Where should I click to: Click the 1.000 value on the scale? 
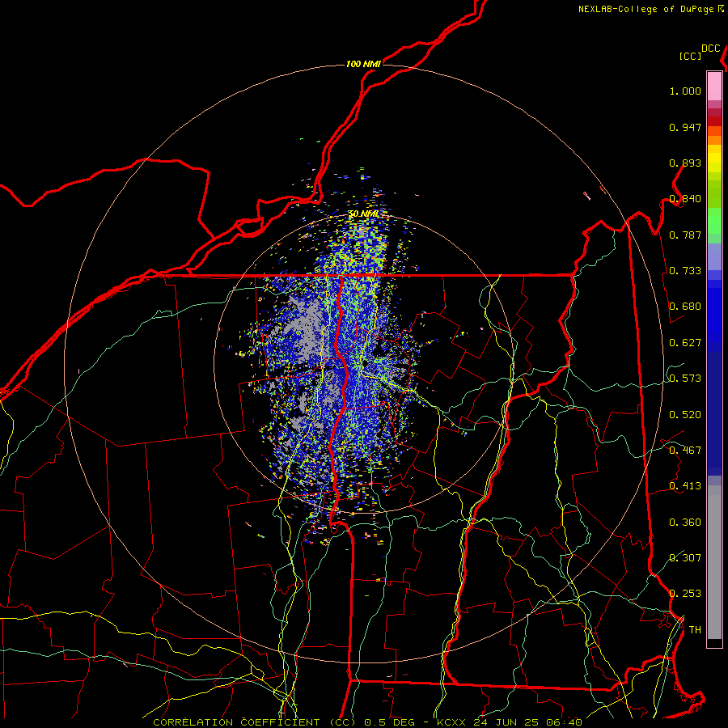[685, 91]
